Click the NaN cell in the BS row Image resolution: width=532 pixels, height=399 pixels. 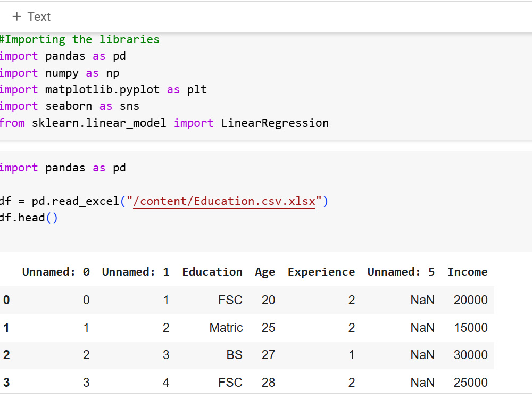(422, 355)
